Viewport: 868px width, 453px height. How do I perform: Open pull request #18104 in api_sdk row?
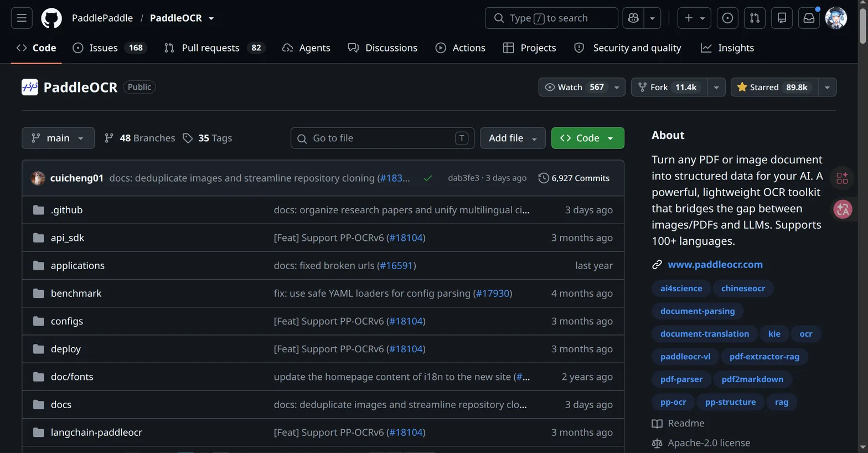(x=406, y=238)
